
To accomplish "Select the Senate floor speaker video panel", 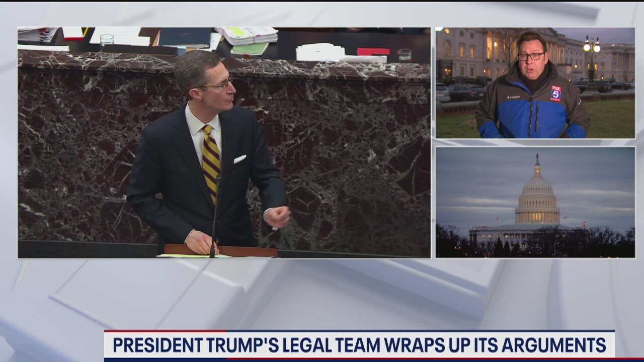I will (224, 143).
